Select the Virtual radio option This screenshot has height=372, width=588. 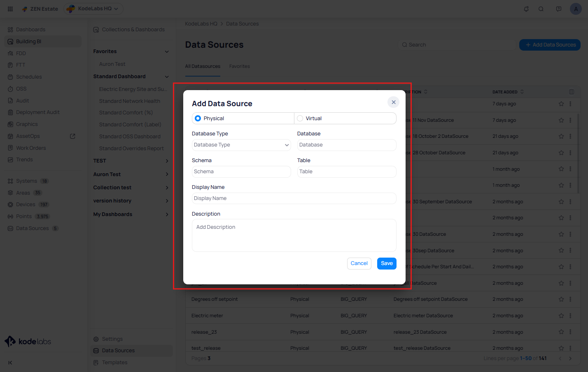[300, 119]
